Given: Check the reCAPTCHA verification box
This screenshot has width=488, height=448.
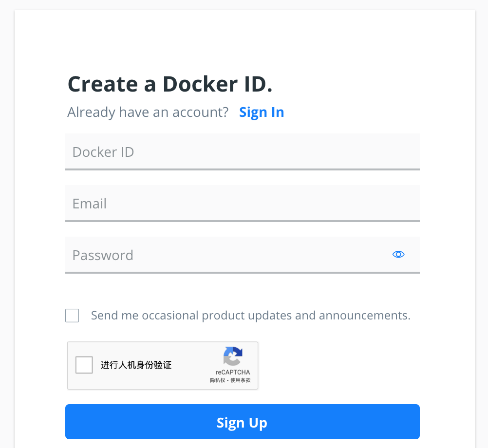Looking at the screenshot, I should (x=84, y=365).
